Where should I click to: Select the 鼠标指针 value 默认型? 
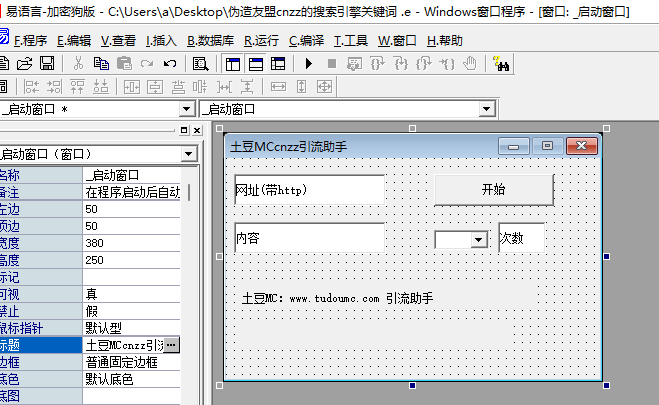(132, 328)
